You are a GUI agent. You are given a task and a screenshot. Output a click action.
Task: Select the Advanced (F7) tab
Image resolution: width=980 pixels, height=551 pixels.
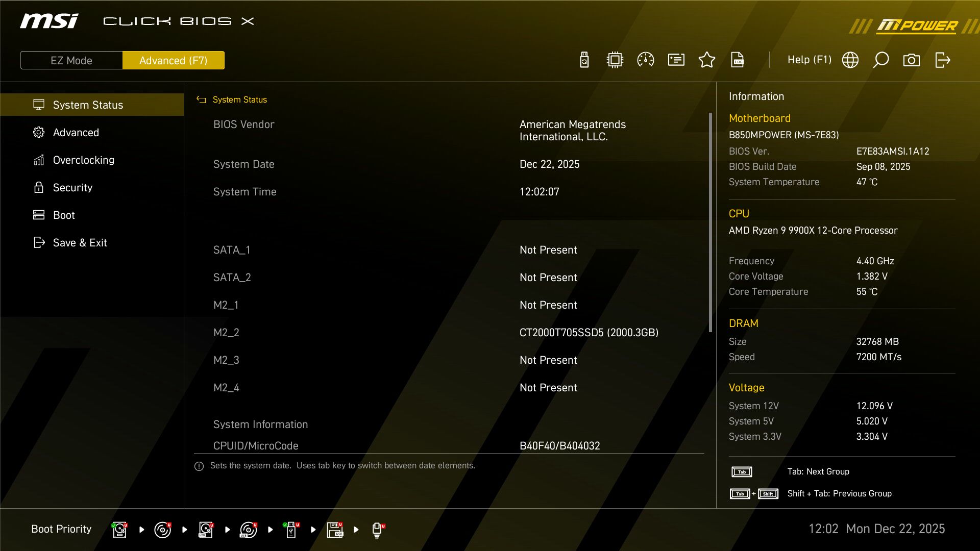[174, 60]
